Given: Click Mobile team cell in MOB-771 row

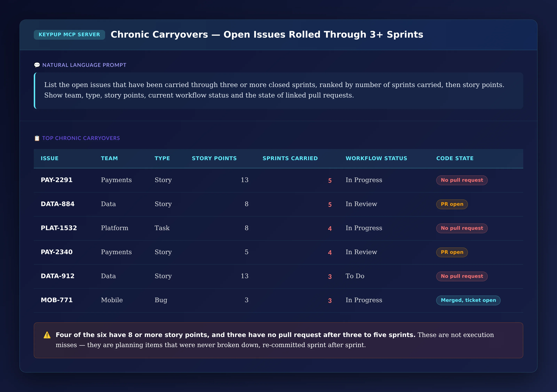Looking at the screenshot, I should tap(112, 300).
